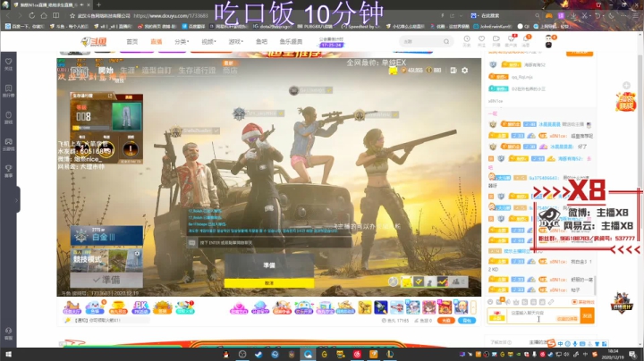Click the bookmark star icon in address bar
Viewport: 644px width, 361px height.
[72, 15]
